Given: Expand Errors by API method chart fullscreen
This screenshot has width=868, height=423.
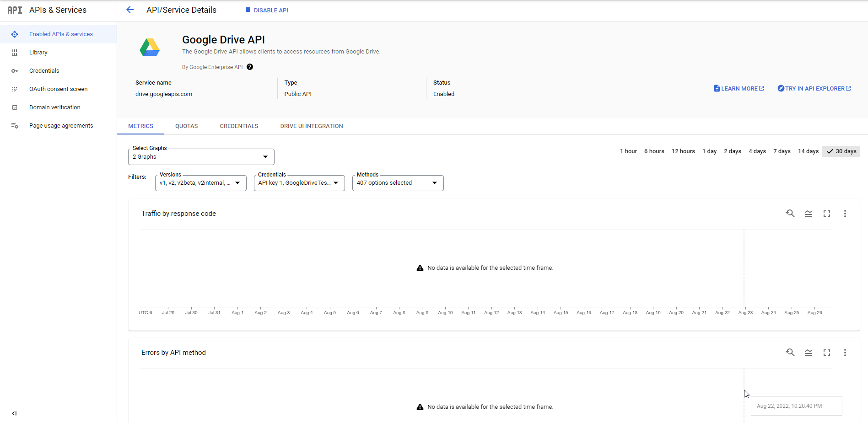Looking at the screenshot, I should 827,353.
